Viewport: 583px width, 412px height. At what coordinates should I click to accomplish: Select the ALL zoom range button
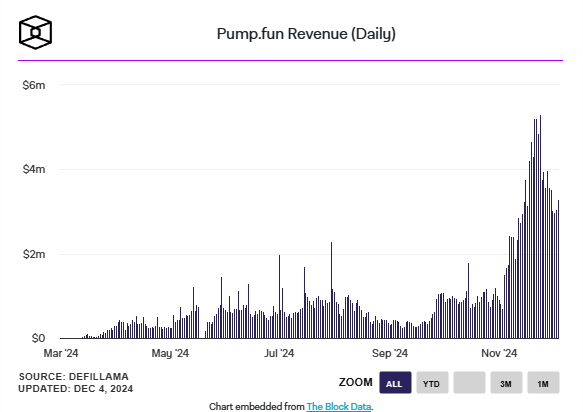pyautogui.click(x=395, y=383)
